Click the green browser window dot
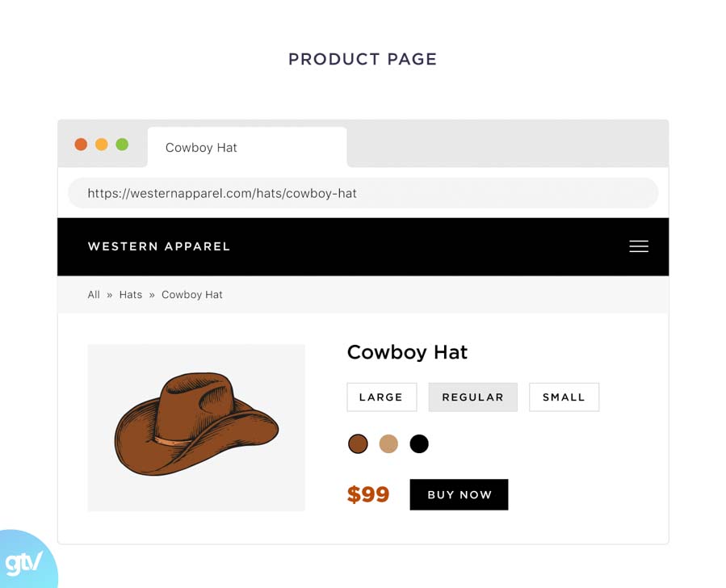726x588 pixels. pyautogui.click(x=122, y=144)
